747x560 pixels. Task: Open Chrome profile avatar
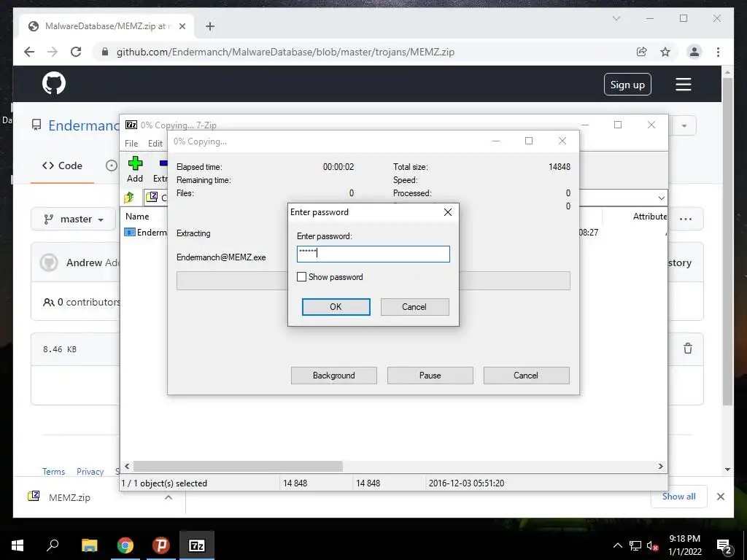694,52
